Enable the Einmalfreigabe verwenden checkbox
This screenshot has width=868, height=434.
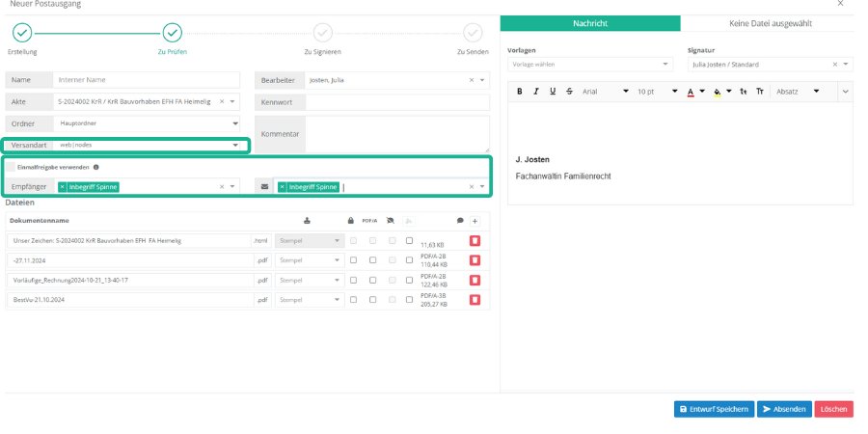click(x=12, y=167)
